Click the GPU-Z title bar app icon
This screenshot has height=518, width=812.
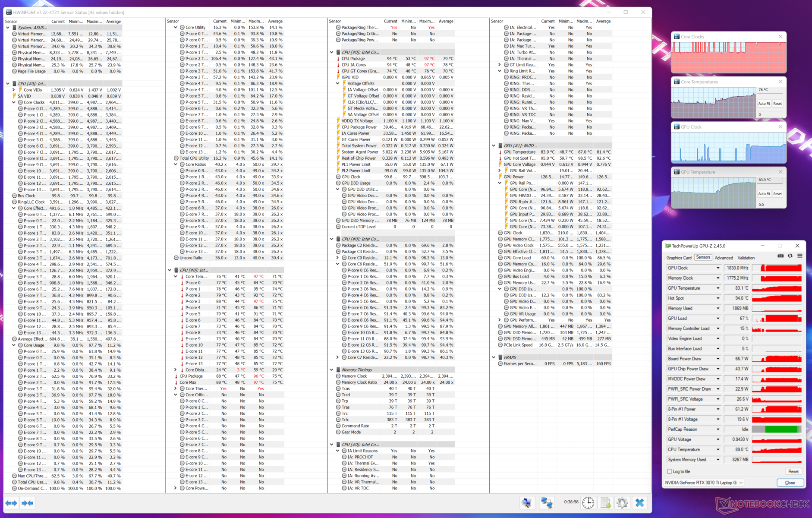coord(668,246)
